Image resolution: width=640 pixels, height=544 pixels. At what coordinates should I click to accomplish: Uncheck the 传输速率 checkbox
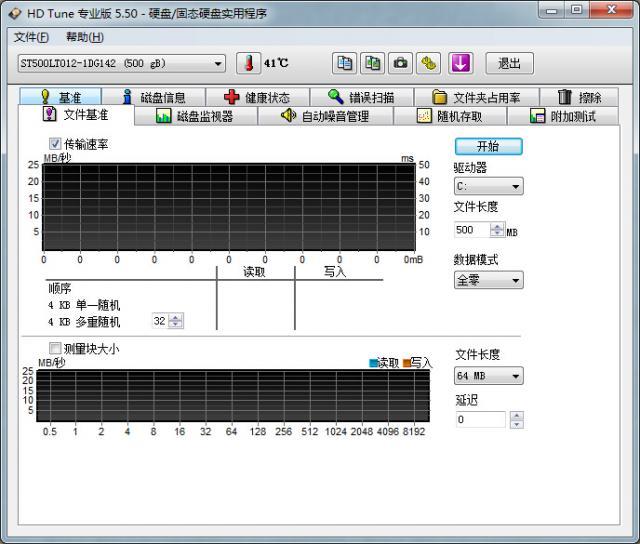point(56,145)
